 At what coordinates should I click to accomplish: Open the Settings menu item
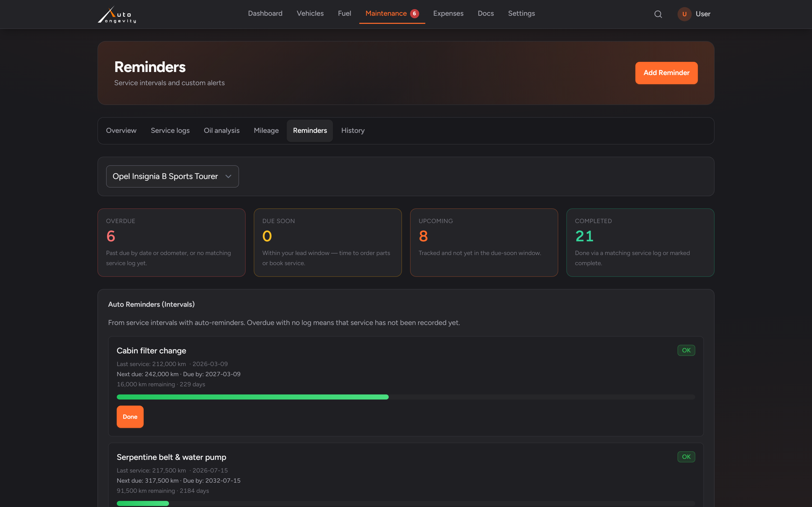521,13
